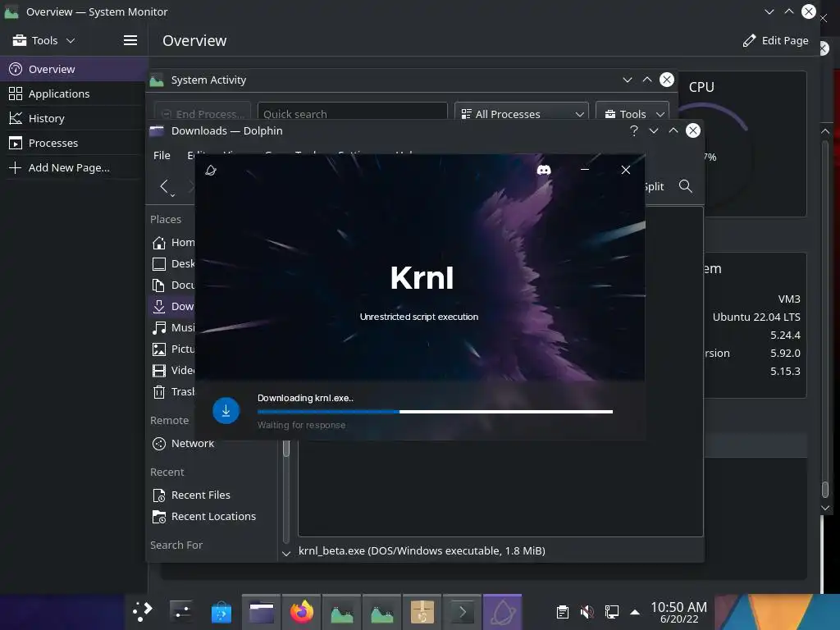Open the Tools dropdown in System Monitor

click(44, 40)
